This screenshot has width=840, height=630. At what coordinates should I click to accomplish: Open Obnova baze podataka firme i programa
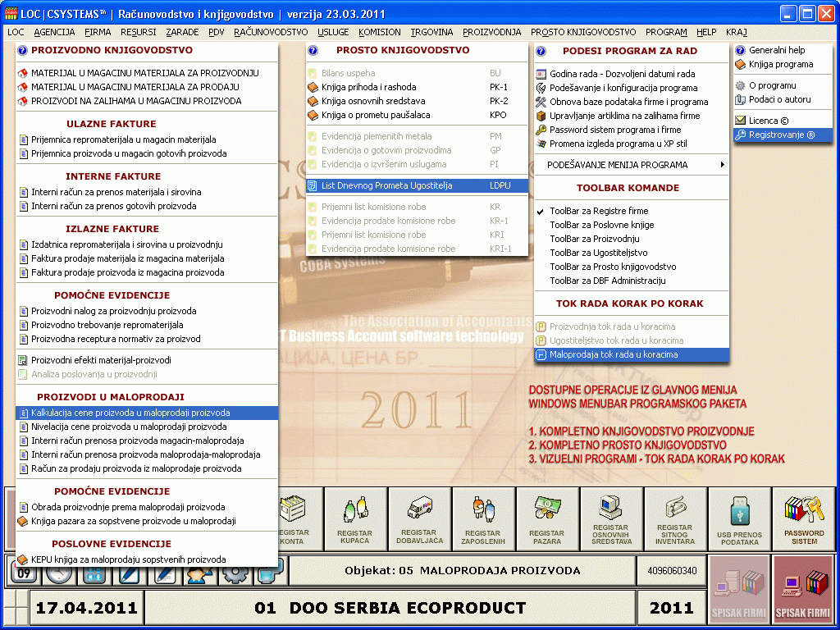(x=632, y=102)
